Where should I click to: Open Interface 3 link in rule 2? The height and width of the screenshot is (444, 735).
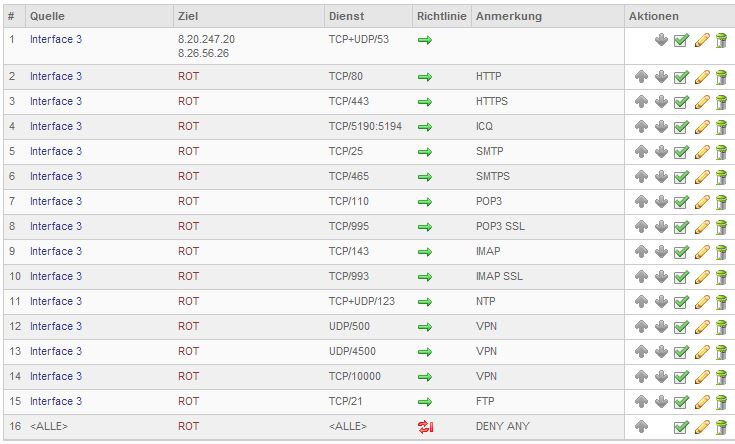tap(56, 76)
